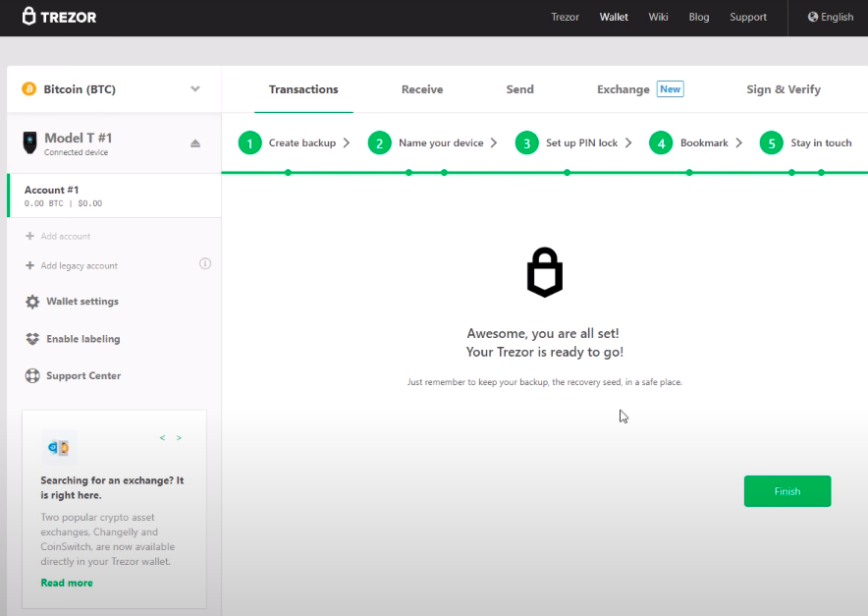Click step 4 green circle
868x616 pixels.
pos(661,143)
